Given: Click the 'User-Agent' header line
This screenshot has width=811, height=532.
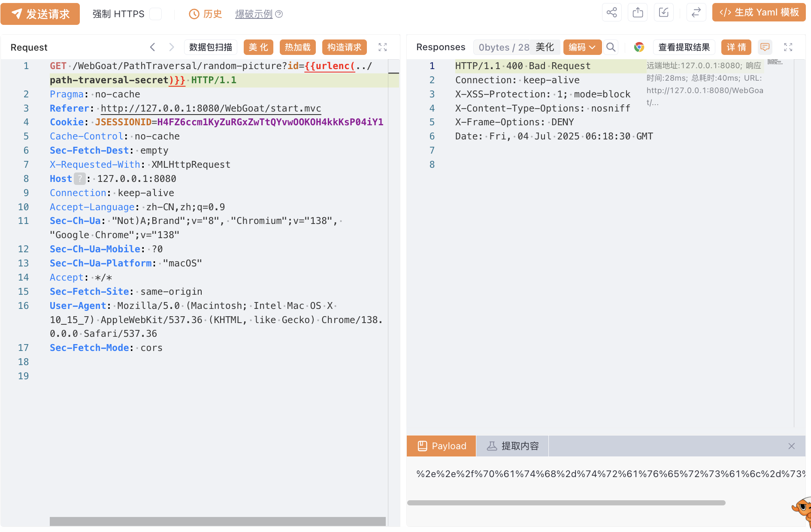Looking at the screenshot, I should coord(216,320).
